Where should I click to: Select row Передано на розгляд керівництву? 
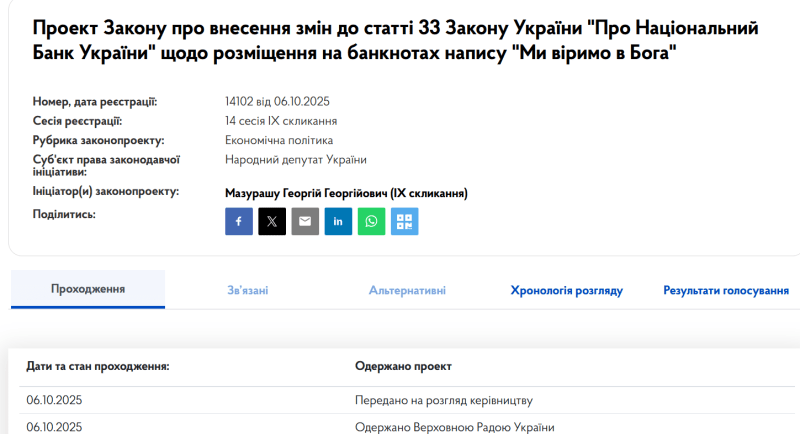click(443, 400)
